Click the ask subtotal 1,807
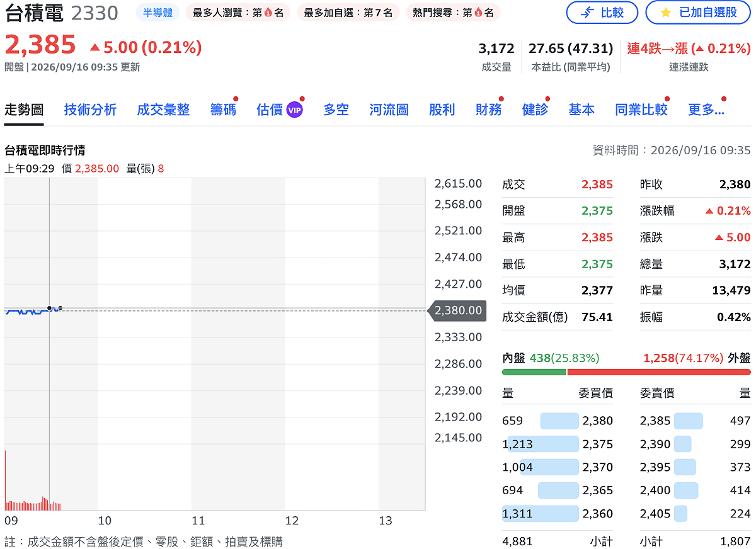The height and width of the screenshot is (549, 756). tap(735, 541)
